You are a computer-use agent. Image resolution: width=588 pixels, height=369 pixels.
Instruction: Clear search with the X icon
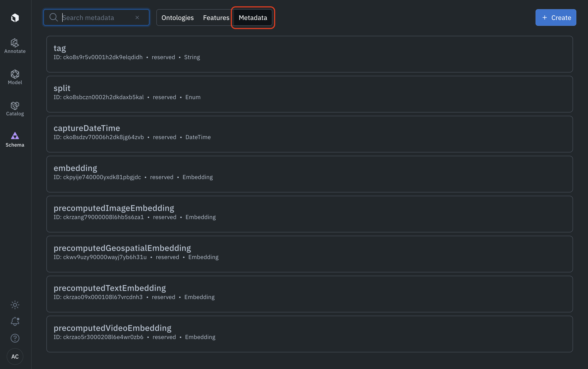137,17
